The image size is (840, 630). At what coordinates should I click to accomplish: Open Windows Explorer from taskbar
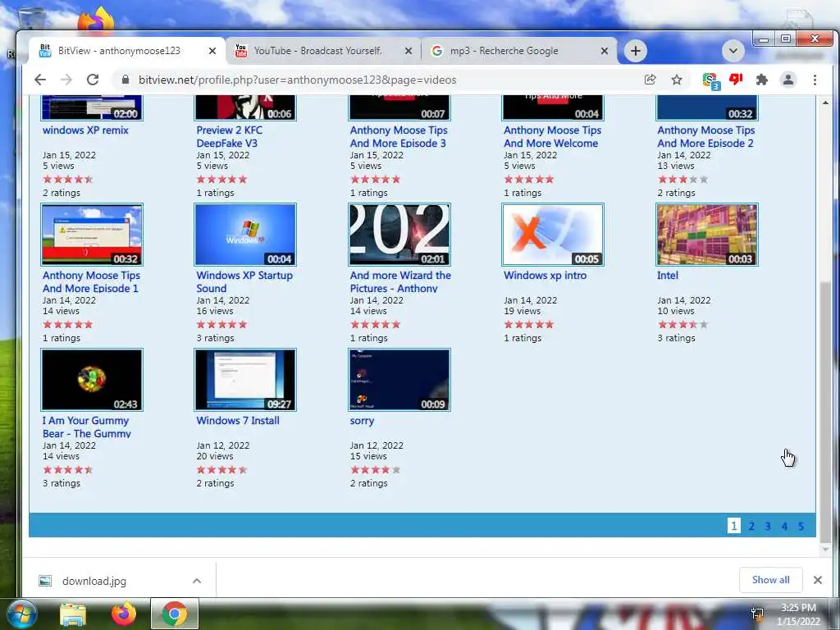73,614
